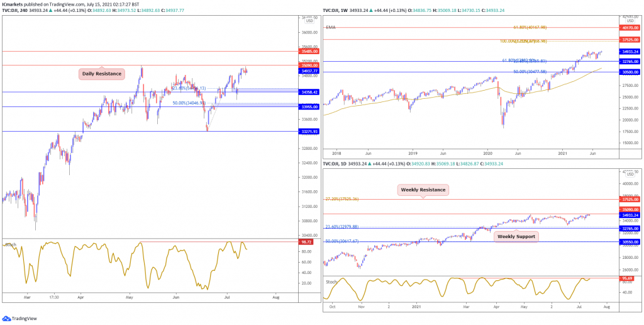Click the TradingView logo icon
Image resolution: width=644 pixels, height=325 pixels.
point(6,319)
